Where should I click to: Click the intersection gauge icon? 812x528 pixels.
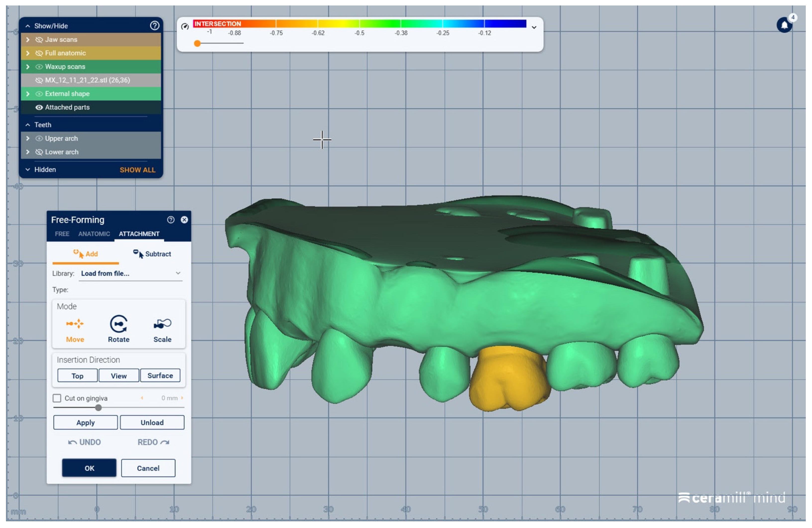(x=185, y=27)
